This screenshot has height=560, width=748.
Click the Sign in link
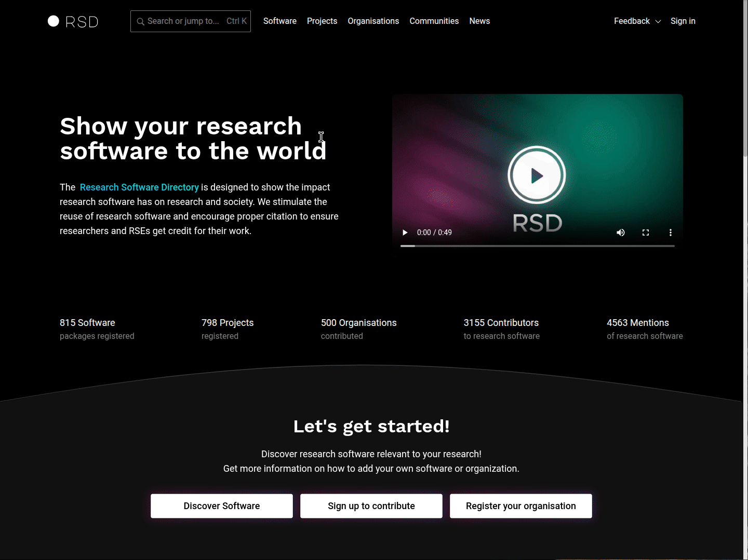tap(683, 21)
